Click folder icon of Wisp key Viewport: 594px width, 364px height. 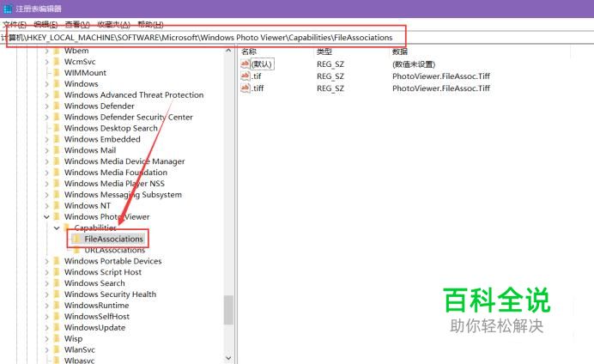[x=57, y=338]
